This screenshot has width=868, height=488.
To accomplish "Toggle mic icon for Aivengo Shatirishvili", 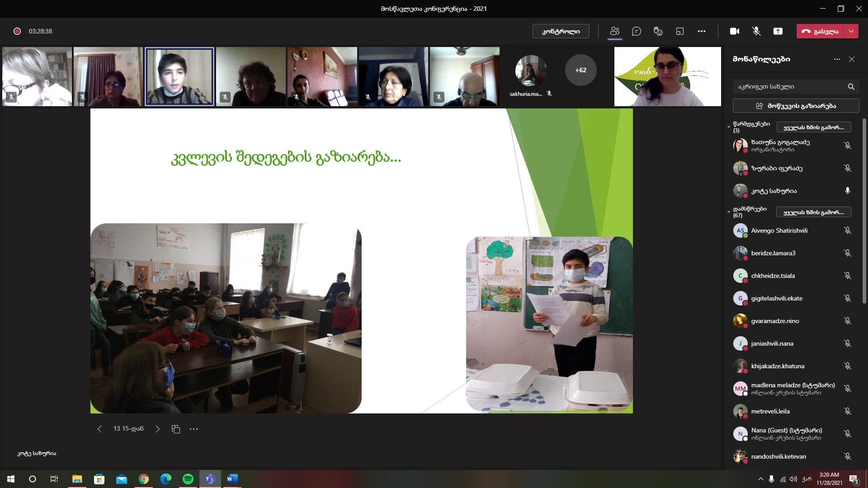I will click(x=848, y=230).
